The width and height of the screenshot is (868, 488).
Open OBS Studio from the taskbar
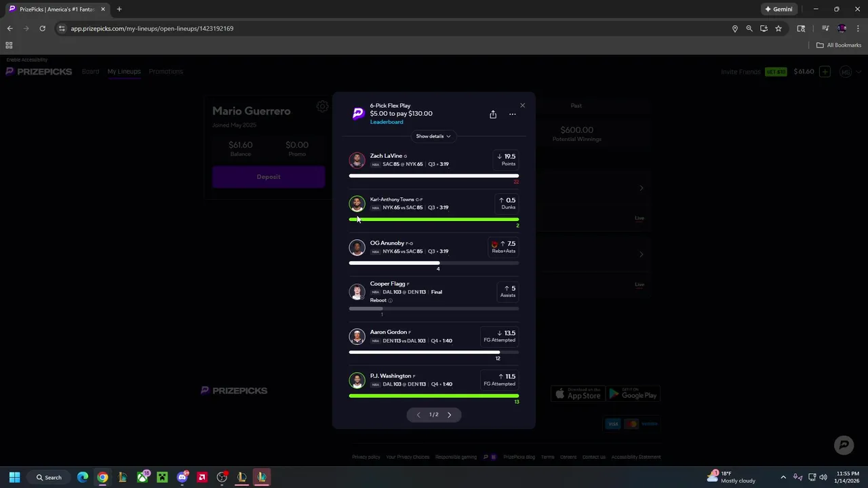coord(222,477)
